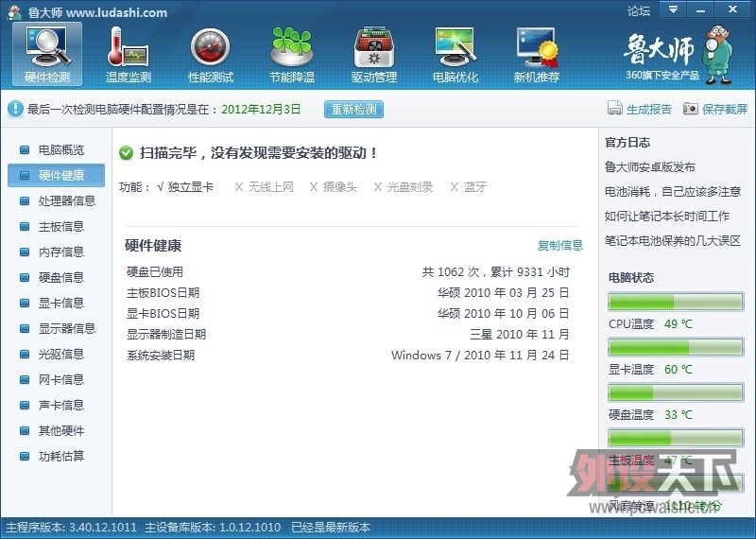Click the 系统安装日期 row label
Screen dimensions: 756x539
click(161, 356)
